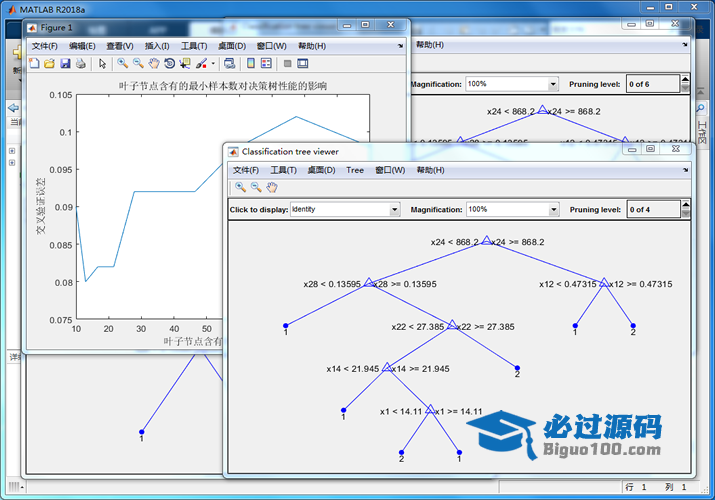The width and height of the screenshot is (715, 500).
Task: Click the x14 branch node triangle
Action: [x=387, y=367]
